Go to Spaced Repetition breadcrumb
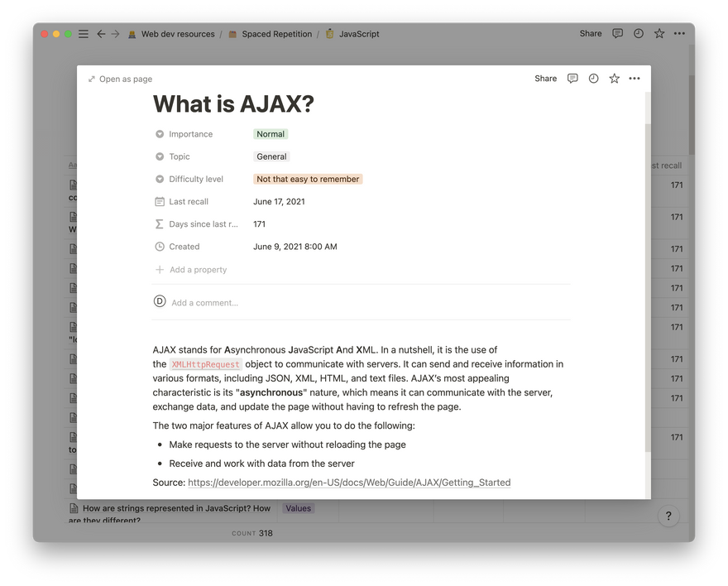The width and height of the screenshot is (728, 586). pos(276,34)
